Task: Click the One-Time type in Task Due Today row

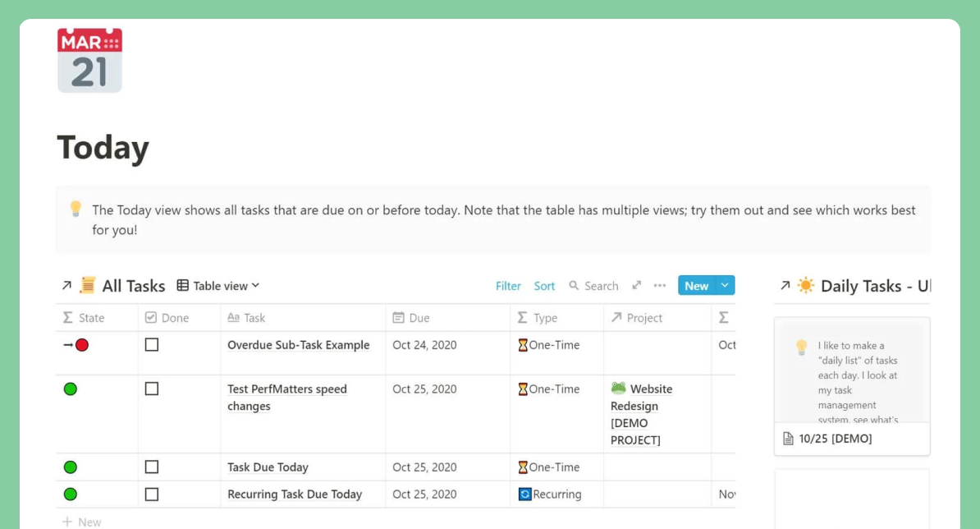Action: coord(549,467)
